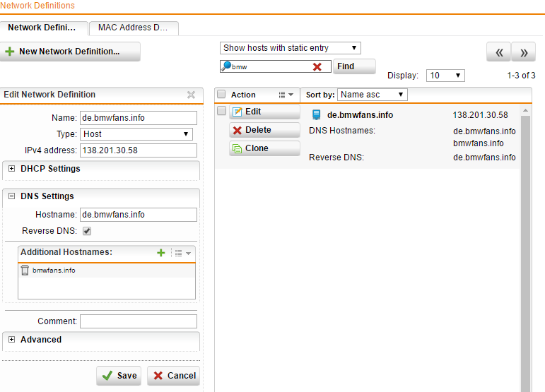Select the de.bmwfans.info row checkbox
This screenshot has height=392, width=545.
(x=221, y=111)
